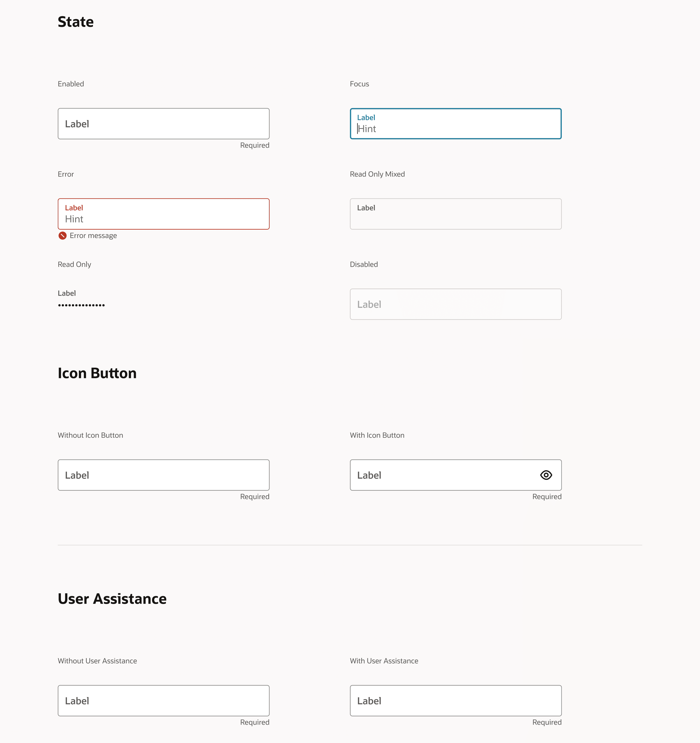Screen dimensions: 700x743
Task: Click the red Label text in Error field
Action: point(74,208)
